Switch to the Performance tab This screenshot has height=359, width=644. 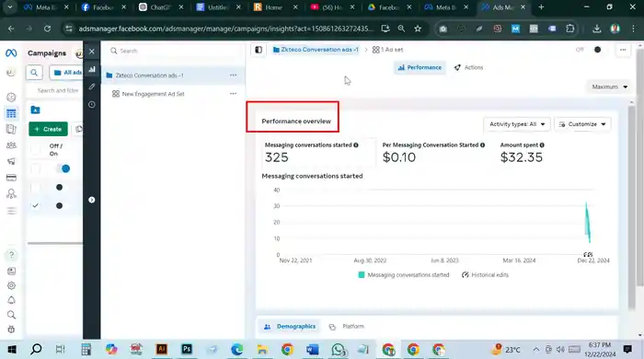[x=420, y=67]
